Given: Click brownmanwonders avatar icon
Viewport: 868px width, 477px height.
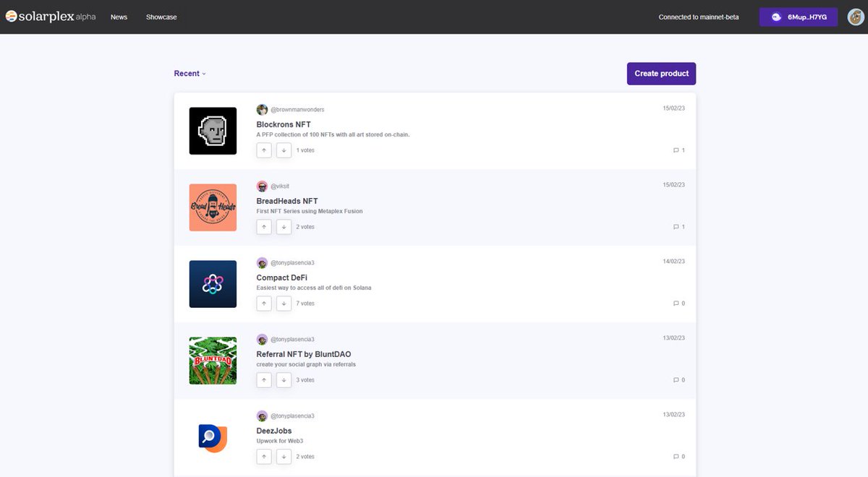Looking at the screenshot, I should (262, 110).
